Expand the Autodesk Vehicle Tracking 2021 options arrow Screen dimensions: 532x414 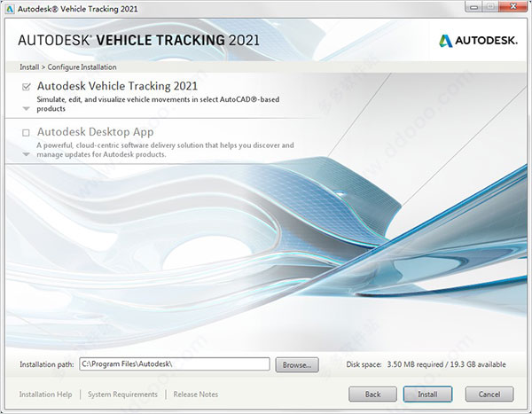pos(26,109)
